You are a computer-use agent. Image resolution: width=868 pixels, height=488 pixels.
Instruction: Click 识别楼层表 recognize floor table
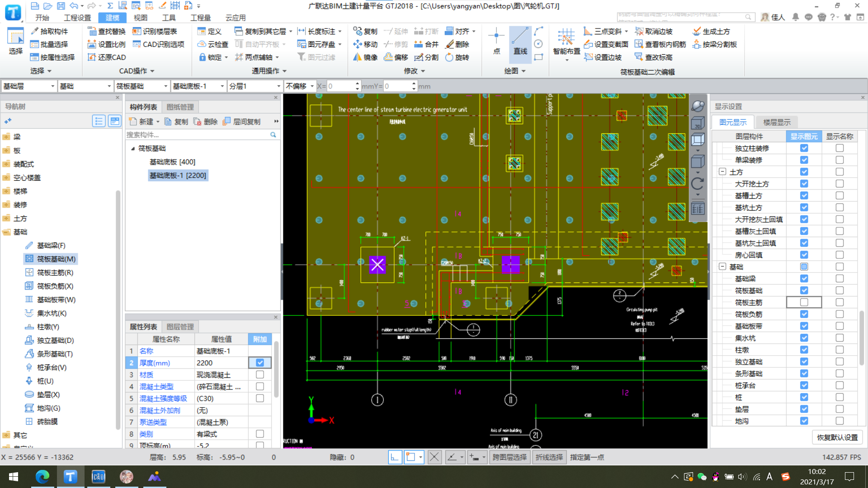coord(155,31)
